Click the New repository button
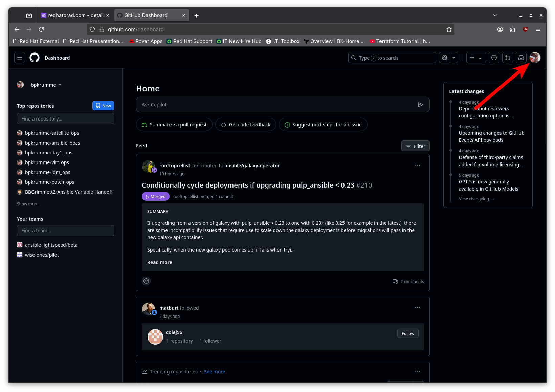The image size is (555, 392). click(x=103, y=106)
